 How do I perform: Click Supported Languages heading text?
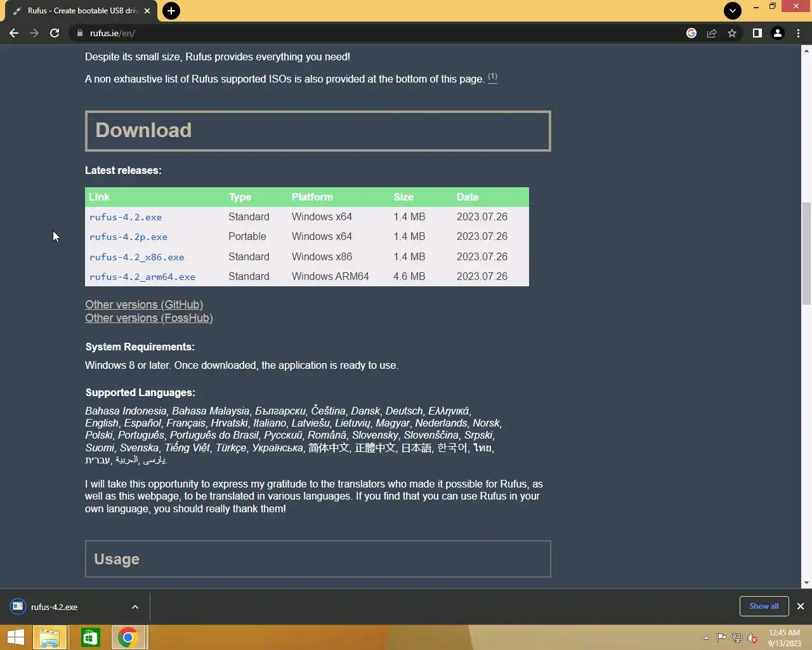[x=140, y=392]
